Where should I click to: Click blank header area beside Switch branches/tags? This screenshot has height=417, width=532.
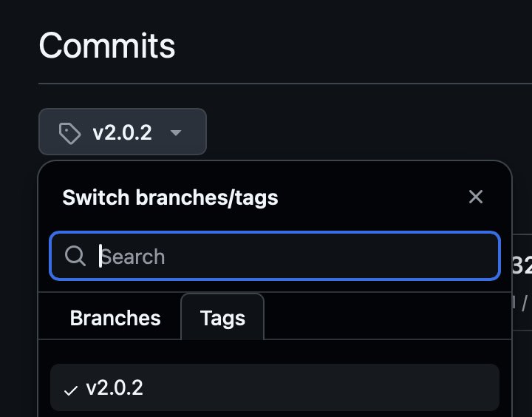pyautogui.click(x=369, y=197)
